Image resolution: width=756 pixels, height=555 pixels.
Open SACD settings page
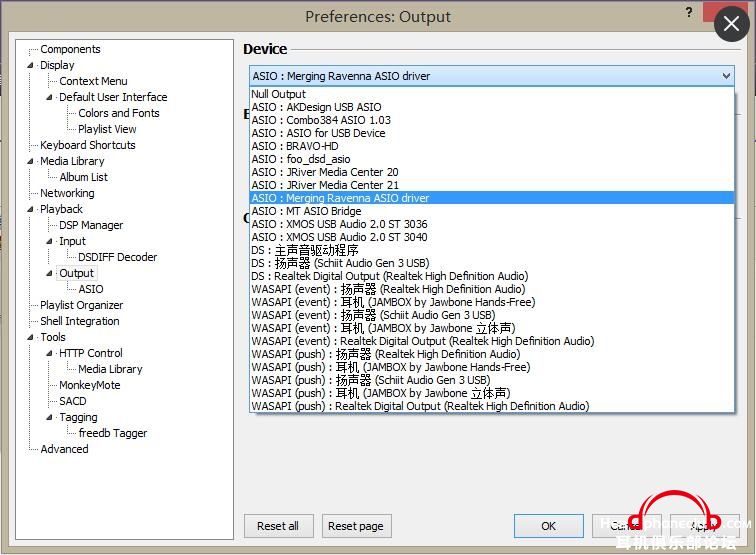(x=73, y=401)
